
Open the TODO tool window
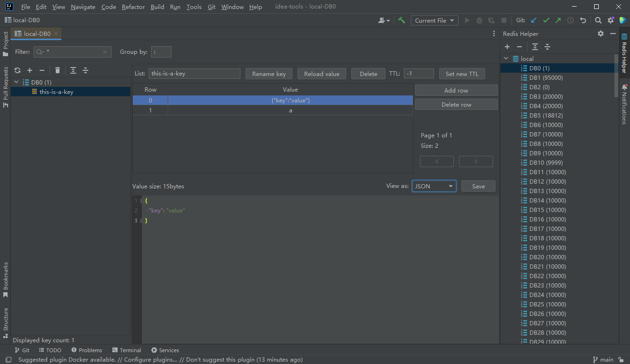[50, 350]
